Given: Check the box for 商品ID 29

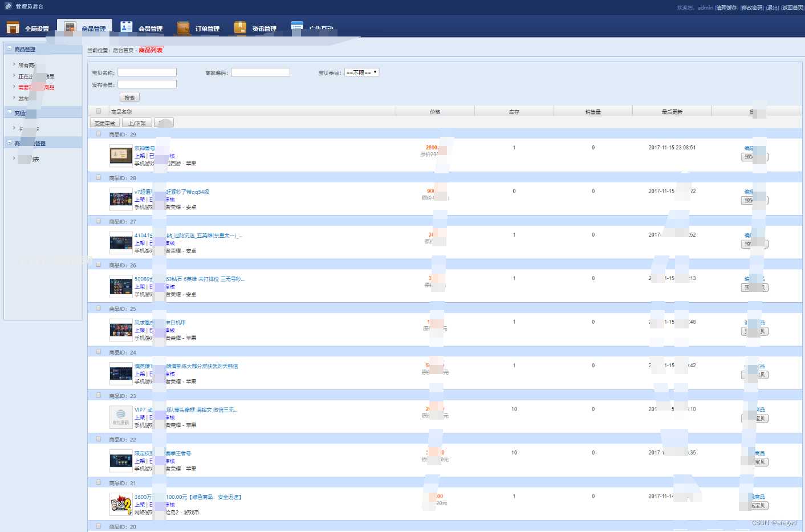Looking at the screenshot, I should [x=99, y=134].
